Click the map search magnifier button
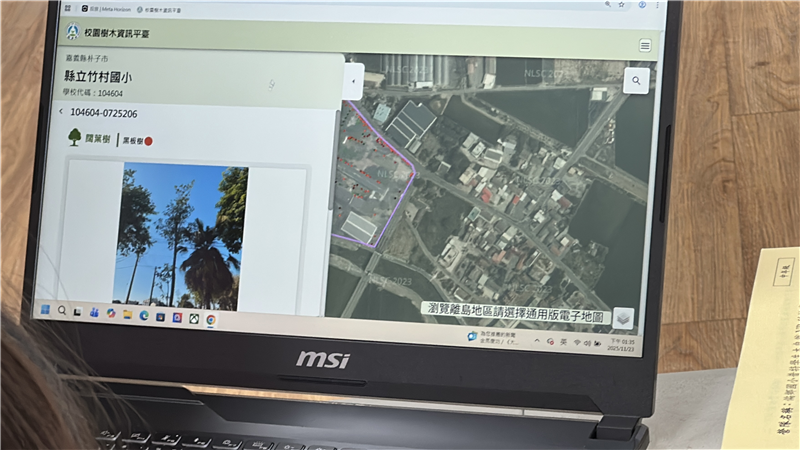The image size is (800, 450). pos(636,81)
